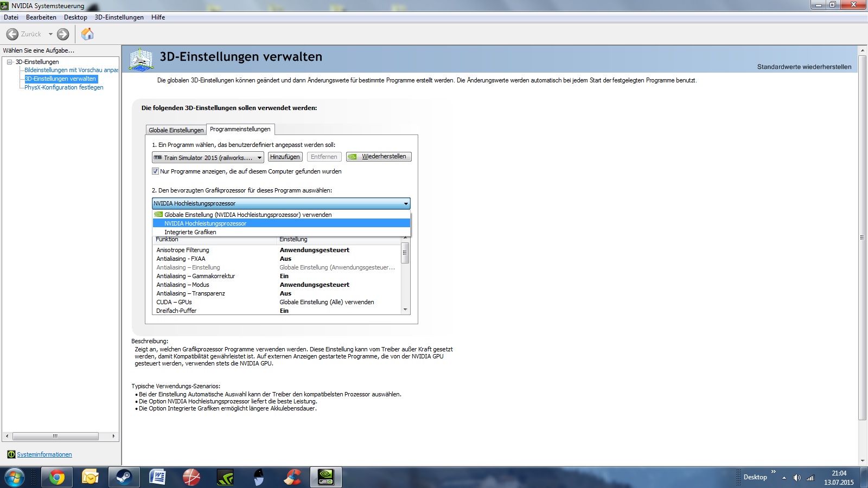868x488 pixels.
Task: Select the Dreifach-Puffer row
Action: 277,311
